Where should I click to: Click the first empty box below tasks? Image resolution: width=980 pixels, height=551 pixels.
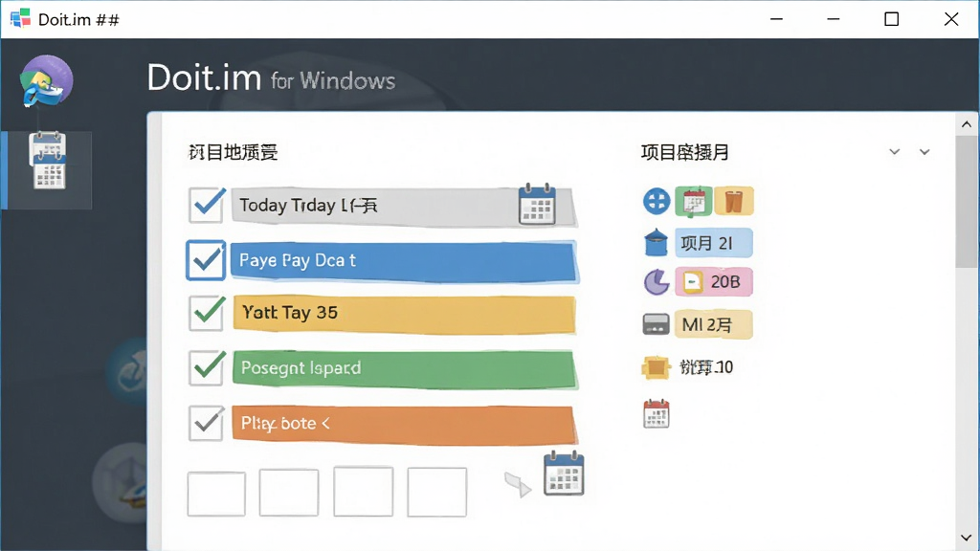pos(216,494)
